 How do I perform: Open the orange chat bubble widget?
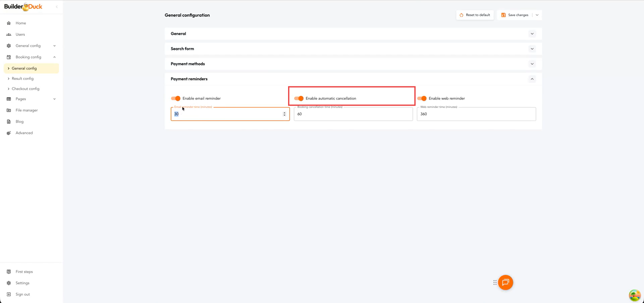[505, 283]
